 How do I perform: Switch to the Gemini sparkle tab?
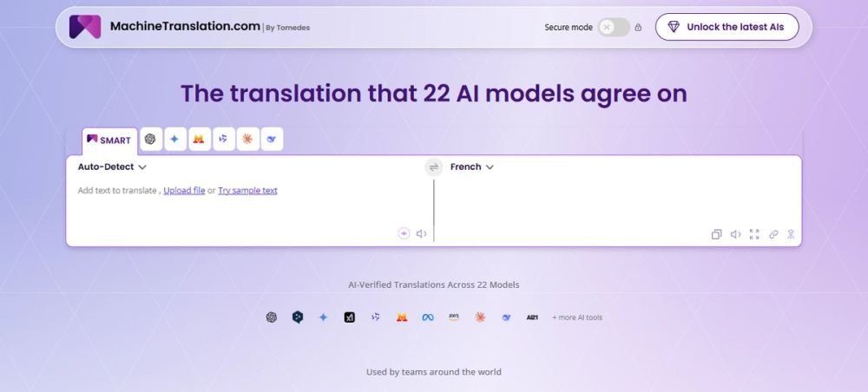point(174,139)
